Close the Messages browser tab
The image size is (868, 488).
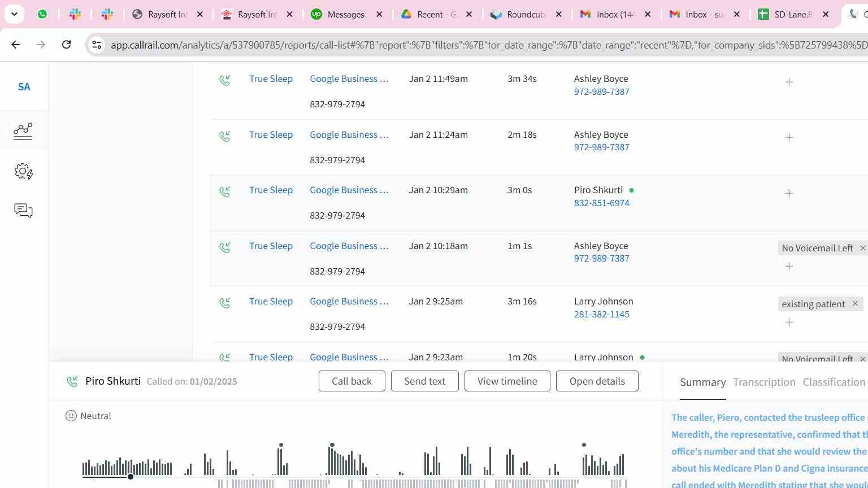(x=380, y=14)
